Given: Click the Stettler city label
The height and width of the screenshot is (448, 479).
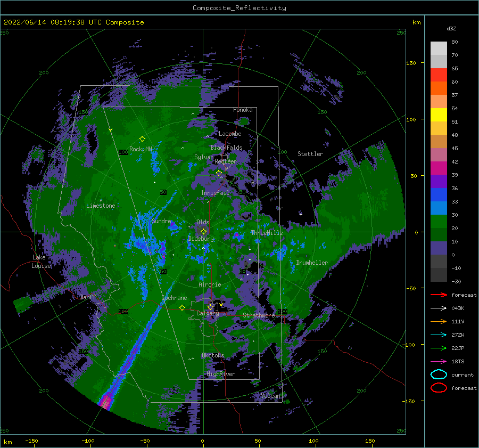Looking at the screenshot, I should coord(310,154).
